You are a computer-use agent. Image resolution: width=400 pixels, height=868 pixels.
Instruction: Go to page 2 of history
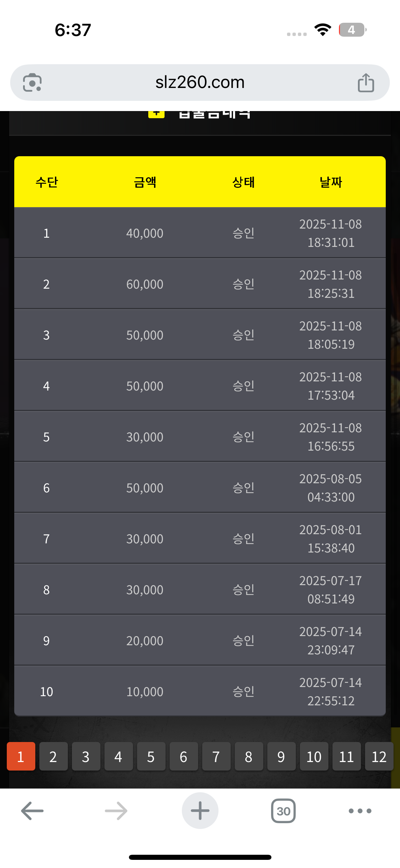(53, 757)
